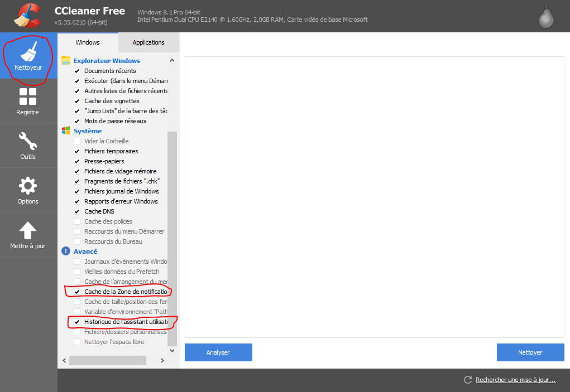Uncheck Mots de passe réseaux
Viewport: 570px width, 392px height.
pyautogui.click(x=77, y=121)
